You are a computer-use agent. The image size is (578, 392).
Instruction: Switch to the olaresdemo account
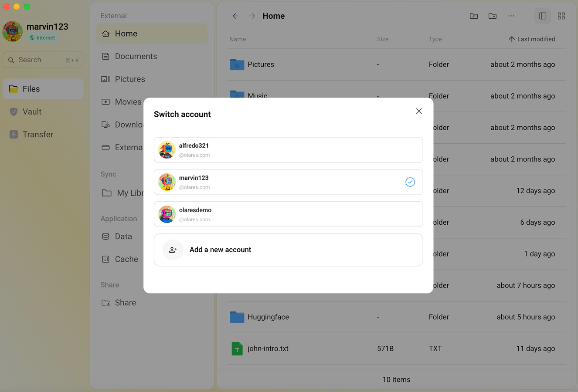coord(288,214)
